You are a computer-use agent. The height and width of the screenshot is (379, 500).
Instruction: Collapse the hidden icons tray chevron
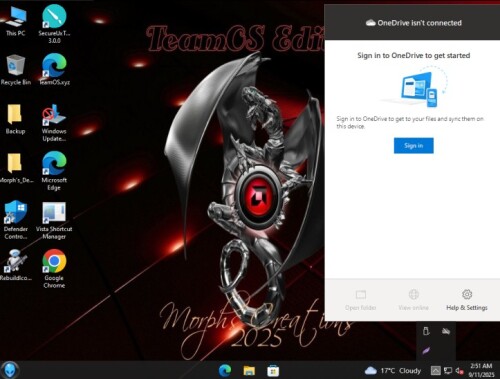pos(435,370)
